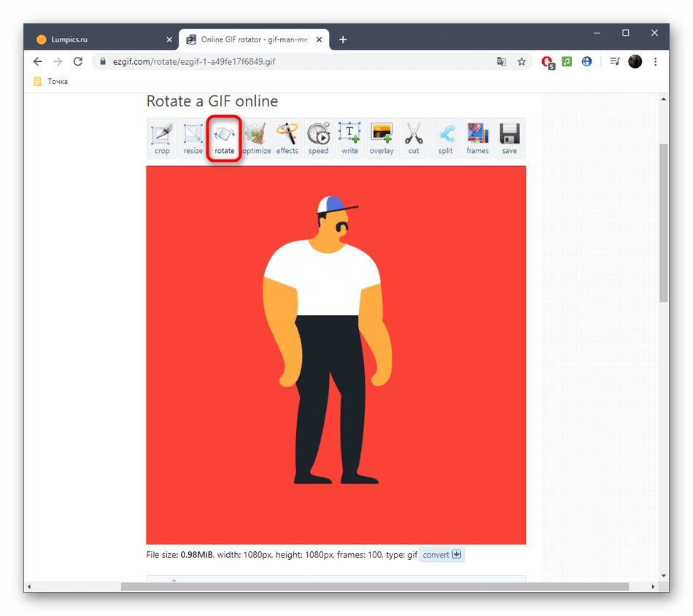Open the media control playlist icon
This screenshot has width=693, height=616.
click(614, 61)
